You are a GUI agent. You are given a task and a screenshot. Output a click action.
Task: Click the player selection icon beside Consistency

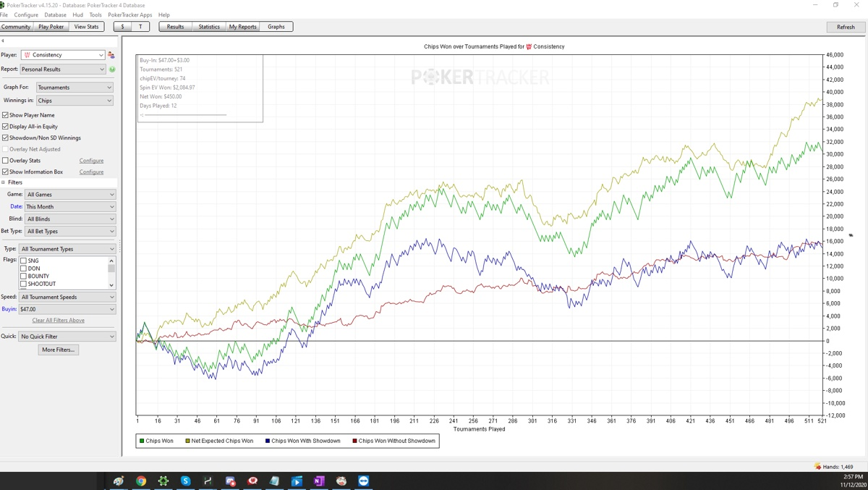111,55
